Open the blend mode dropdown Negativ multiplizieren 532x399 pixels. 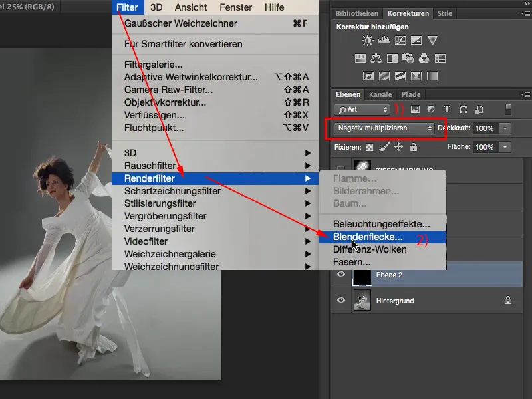tap(384, 128)
